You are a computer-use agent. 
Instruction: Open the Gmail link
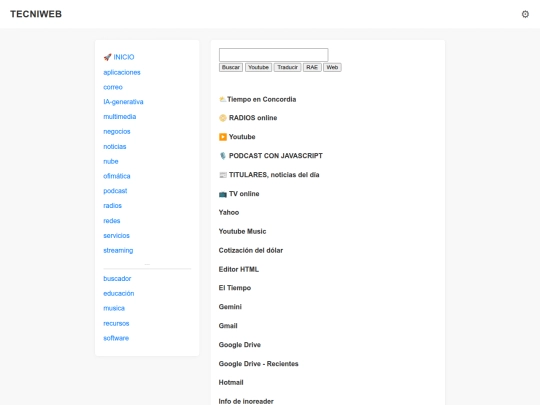pyautogui.click(x=228, y=326)
